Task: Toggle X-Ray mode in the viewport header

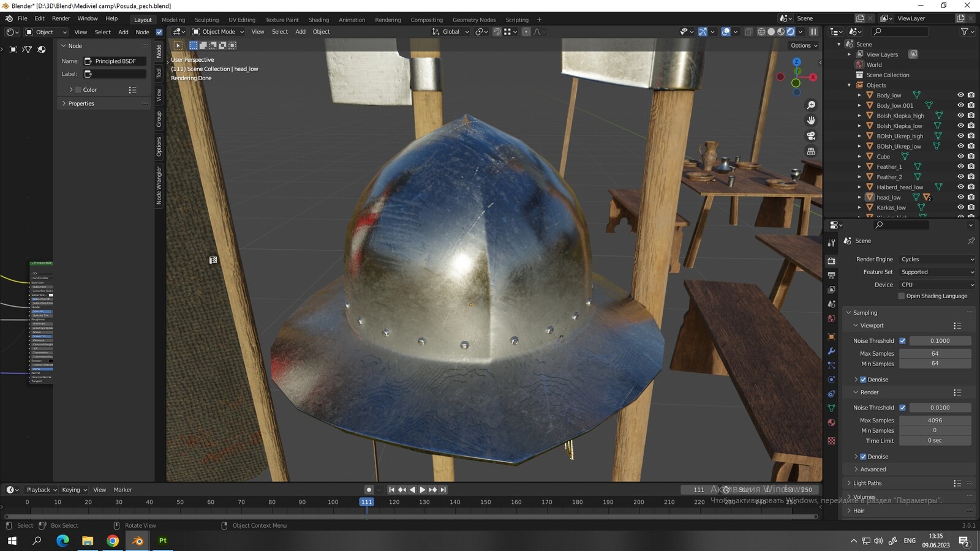Action: pos(749,32)
